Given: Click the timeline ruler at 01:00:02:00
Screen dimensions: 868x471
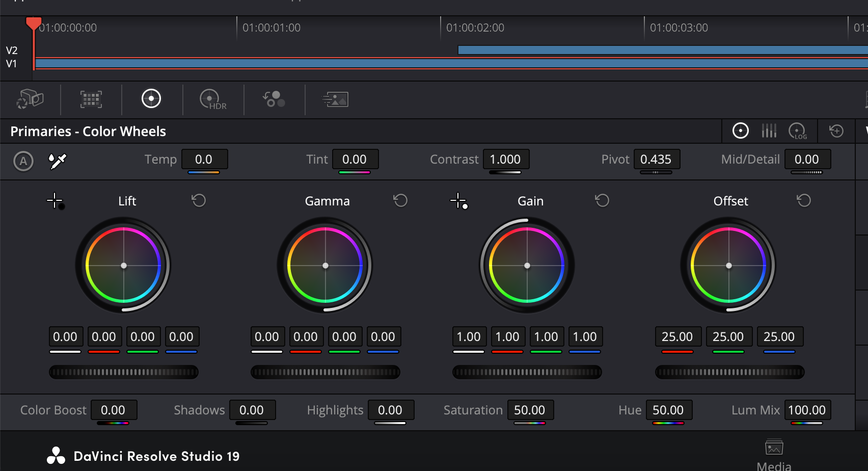Looking at the screenshot, I should coord(441,28).
